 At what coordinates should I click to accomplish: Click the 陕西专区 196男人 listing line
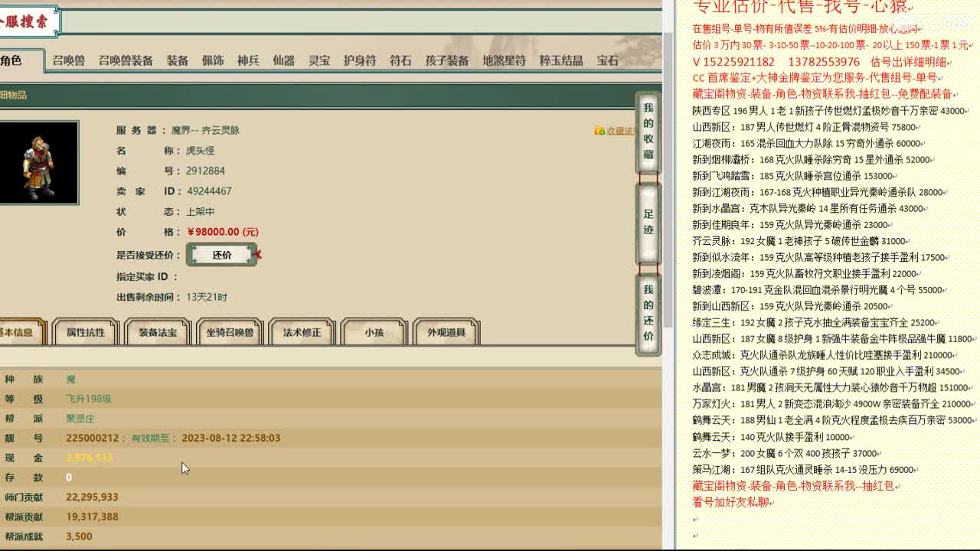[x=831, y=111]
